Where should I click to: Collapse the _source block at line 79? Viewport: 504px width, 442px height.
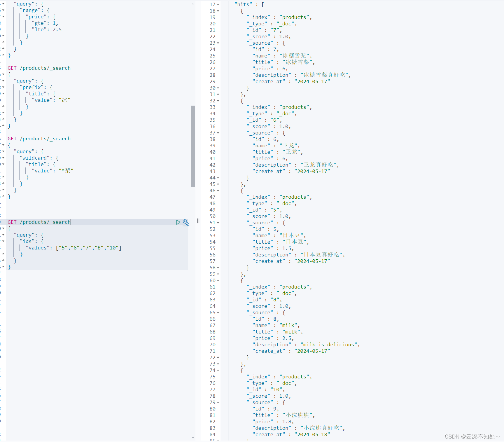[218, 403]
